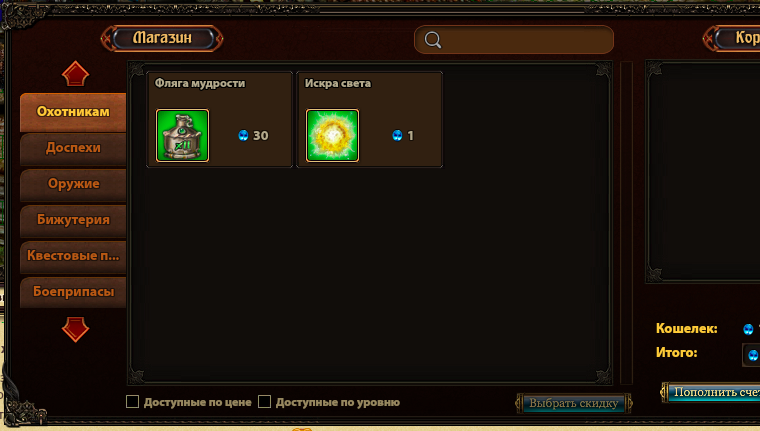The image size is (760, 431).
Task: Enable the Доступные по уровню checkbox
Action: pyautogui.click(x=264, y=401)
